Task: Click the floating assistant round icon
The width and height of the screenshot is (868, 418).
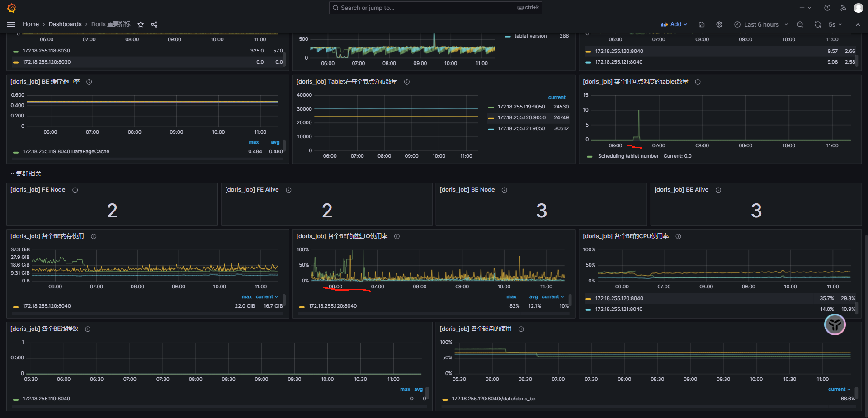Action: tap(835, 324)
